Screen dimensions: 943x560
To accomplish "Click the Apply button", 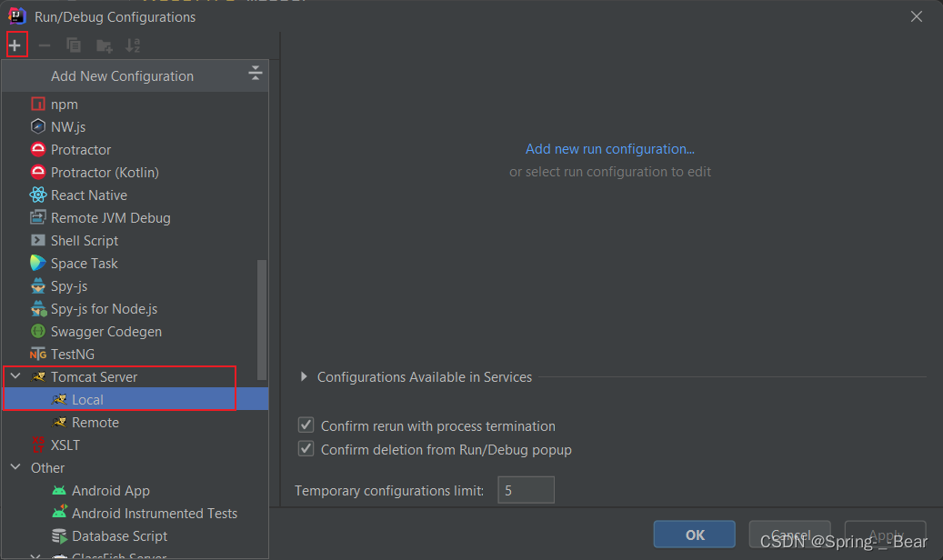I will click(886, 535).
